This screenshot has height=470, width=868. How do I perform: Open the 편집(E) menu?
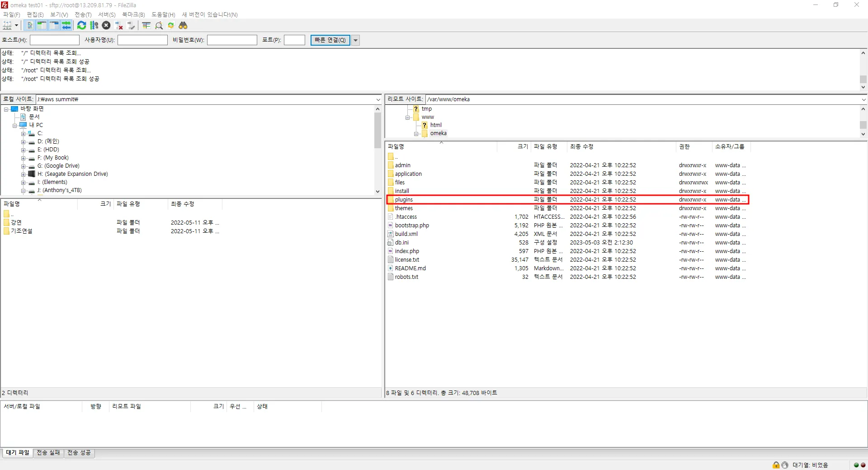pyautogui.click(x=35, y=14)
